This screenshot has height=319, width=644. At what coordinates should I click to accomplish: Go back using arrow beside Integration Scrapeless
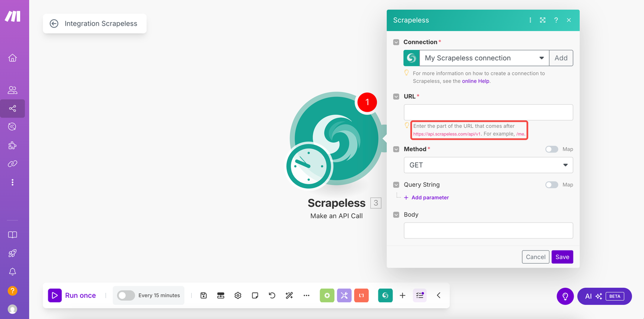pyautogui.click(x=54, y=24)
